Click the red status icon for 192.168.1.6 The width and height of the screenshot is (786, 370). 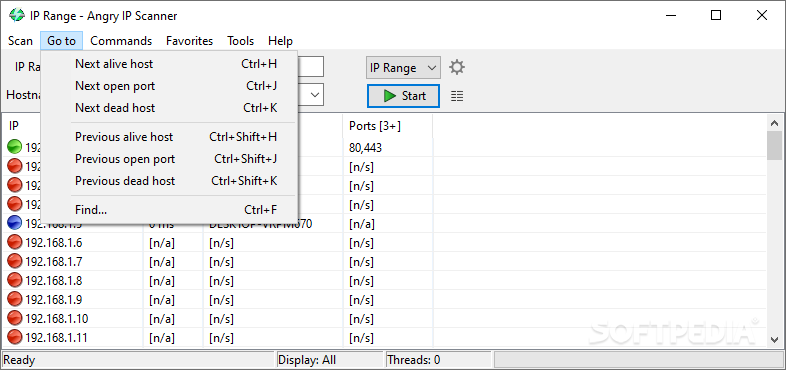15,243
